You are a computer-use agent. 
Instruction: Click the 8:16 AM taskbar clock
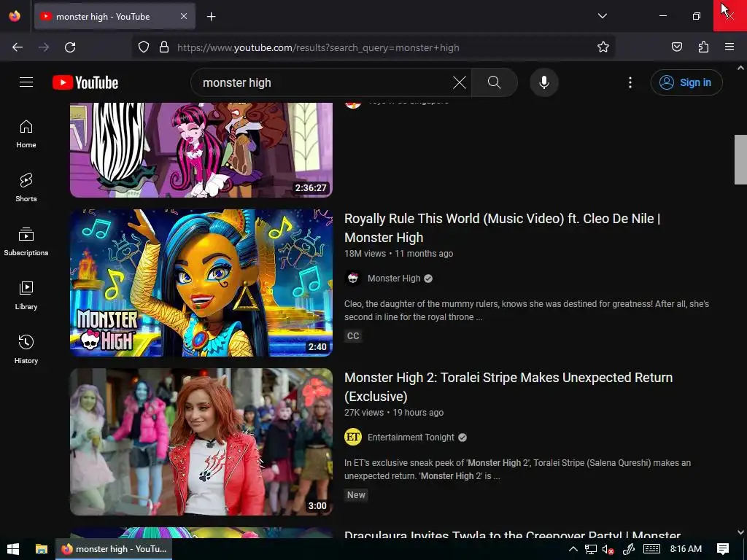(x=686, y=549)
